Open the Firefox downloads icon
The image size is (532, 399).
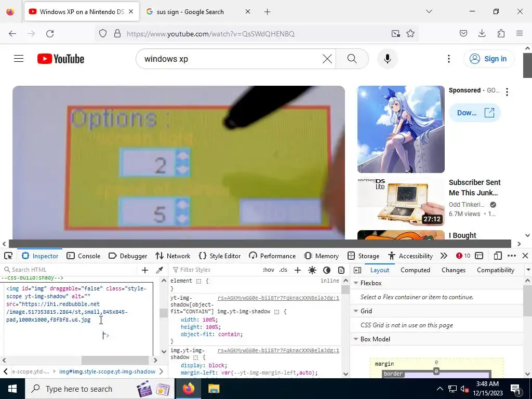(x=482, y=33)
